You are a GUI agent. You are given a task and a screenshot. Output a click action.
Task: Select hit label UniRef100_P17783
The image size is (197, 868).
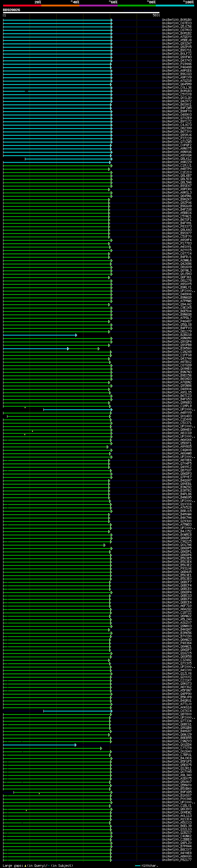[x=177, y=243]
